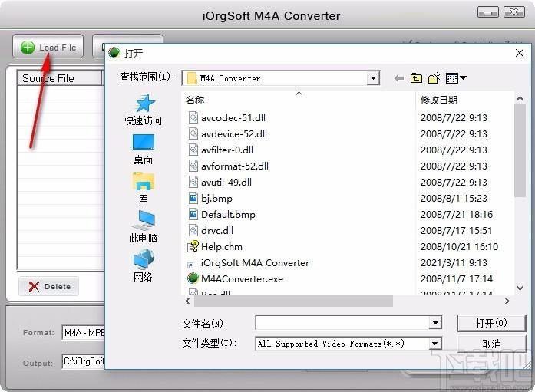535x392 pixels.
Task: Open 此电脑 (This PC) in the sidebar
Action: coord(144,226)
